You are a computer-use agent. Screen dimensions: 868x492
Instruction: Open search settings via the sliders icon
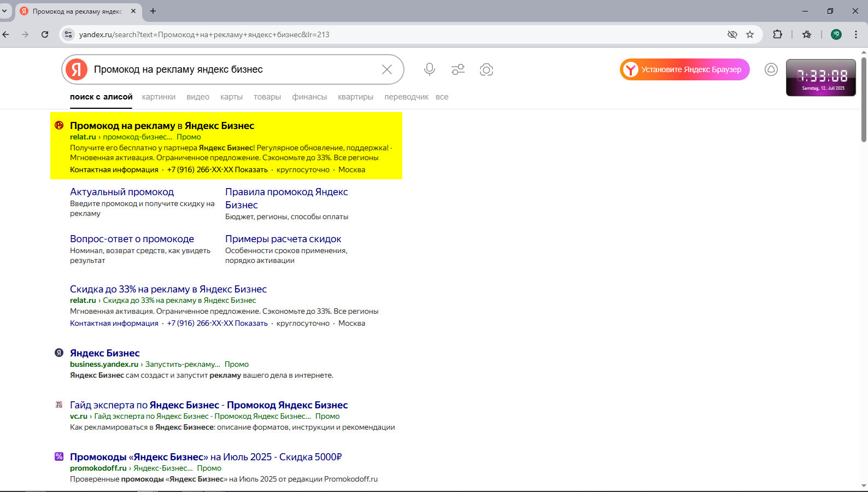[x=458, y=69]
